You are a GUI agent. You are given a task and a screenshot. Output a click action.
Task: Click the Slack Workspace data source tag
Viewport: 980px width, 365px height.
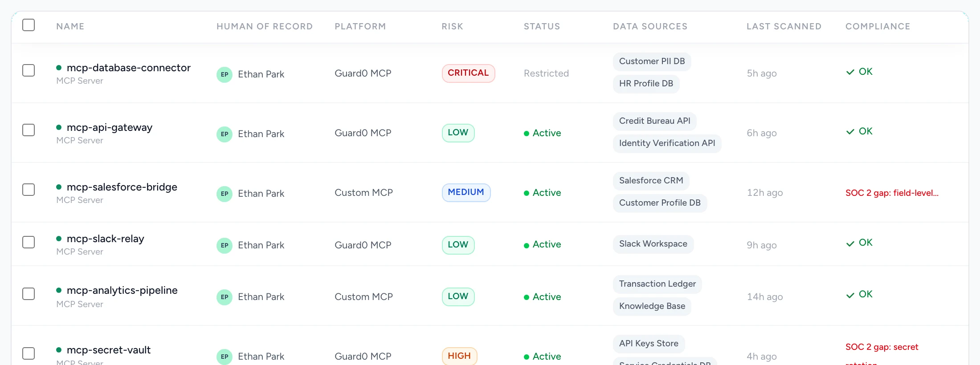click(653, 244)
